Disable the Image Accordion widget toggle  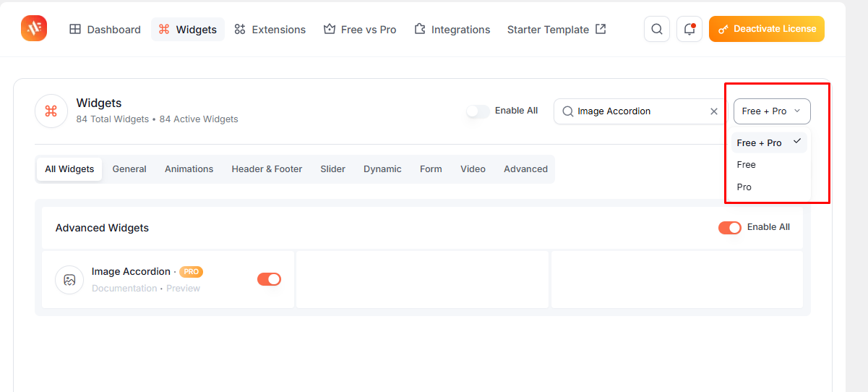(x=269, y=279)
